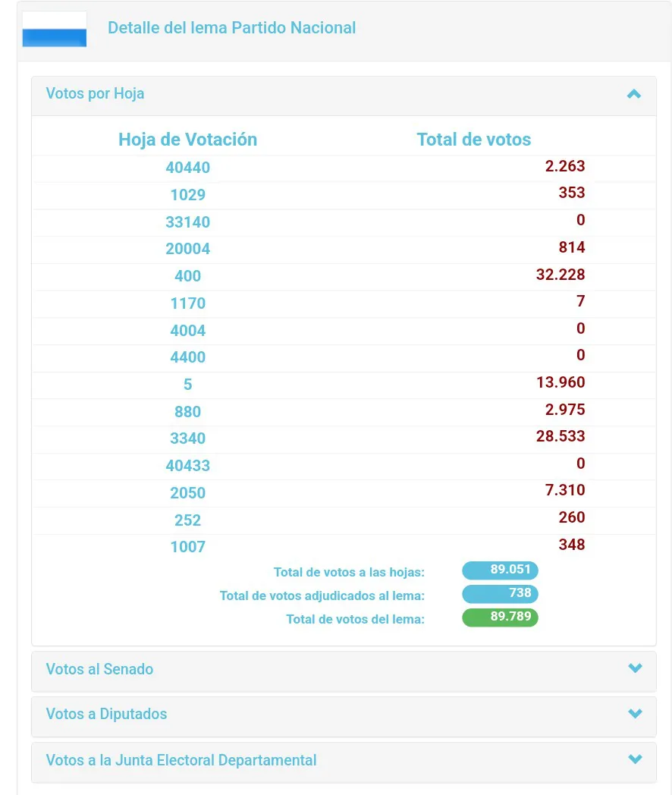Click voting sheet number 40440
The image size is (672, 795).
click(x=187, y=168)
